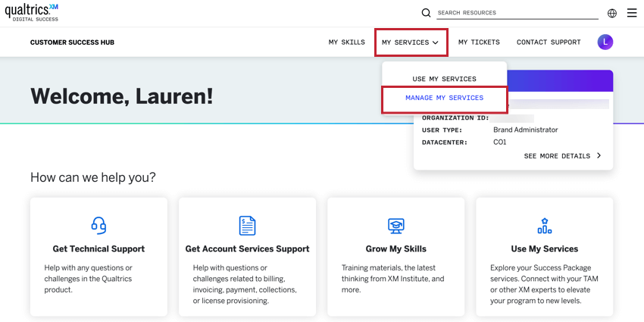Image resolution: width=644 pixels, height=322 pixels.
Task: Open My Skills in navigation
Action: click(x=347, y=42)
